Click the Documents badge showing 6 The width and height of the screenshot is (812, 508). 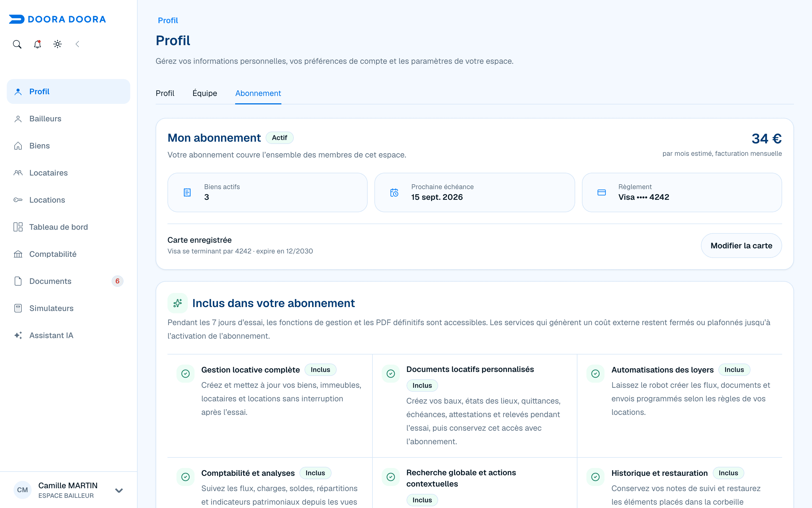118,281
